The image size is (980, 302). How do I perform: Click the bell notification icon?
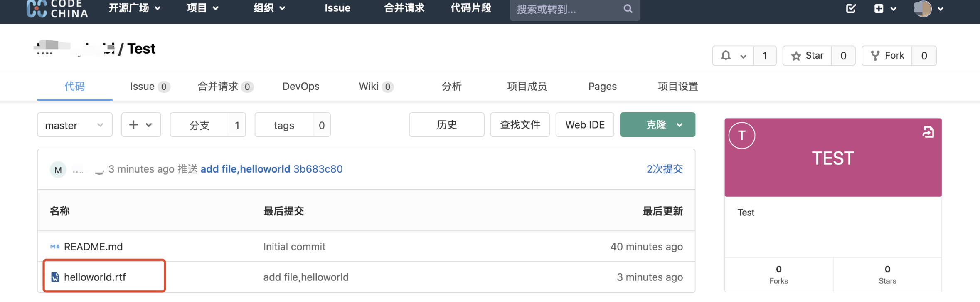(726, 55)
